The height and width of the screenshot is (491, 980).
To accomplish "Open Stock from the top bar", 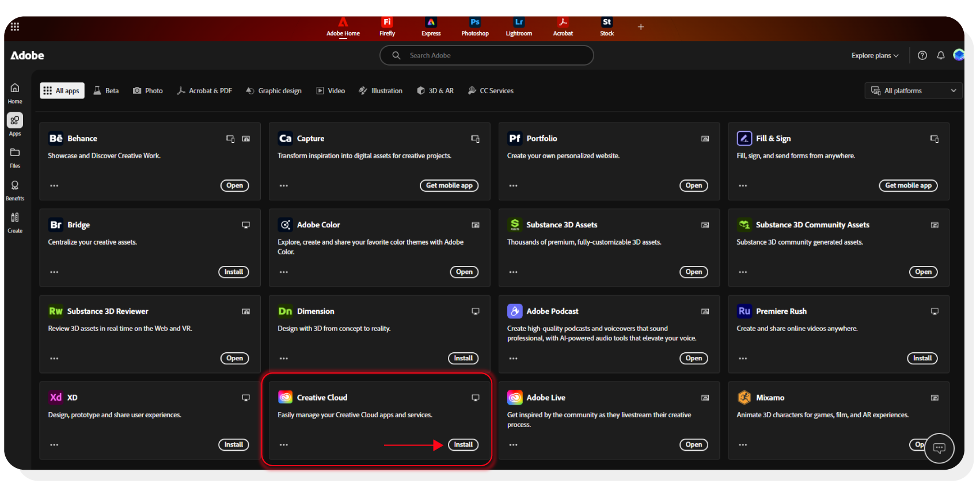I will click(607, 27).
